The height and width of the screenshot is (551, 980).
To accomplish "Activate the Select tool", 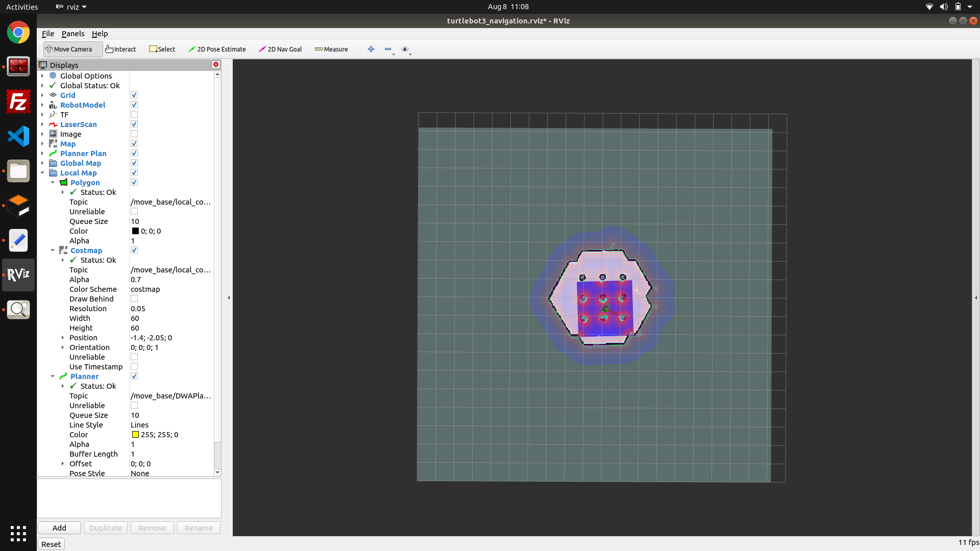I will click(162, 49).
